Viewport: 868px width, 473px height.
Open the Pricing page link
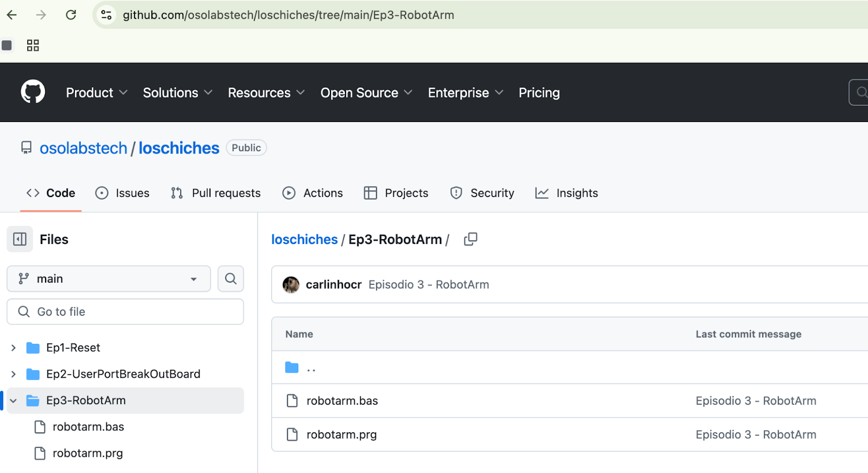click(539, 93)
